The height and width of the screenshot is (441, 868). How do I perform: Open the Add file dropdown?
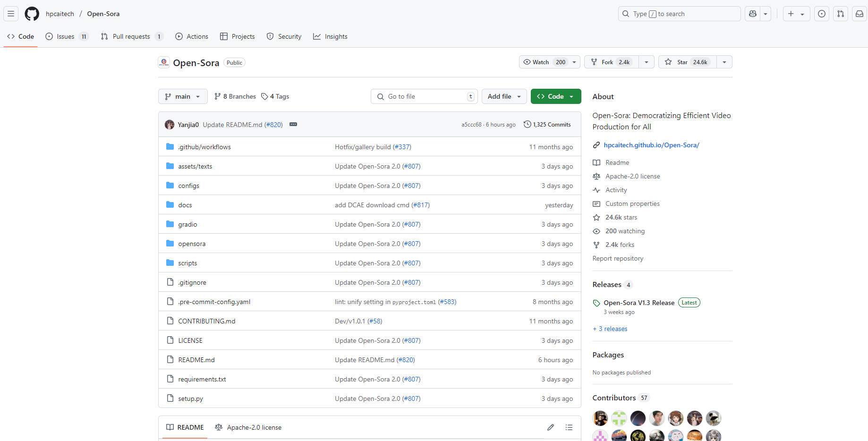[504, 96]
